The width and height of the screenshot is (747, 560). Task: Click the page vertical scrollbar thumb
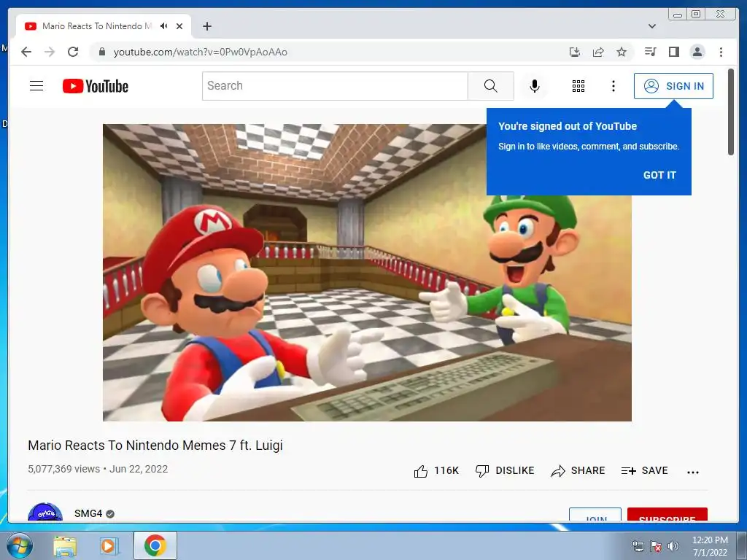click(731, 112)
